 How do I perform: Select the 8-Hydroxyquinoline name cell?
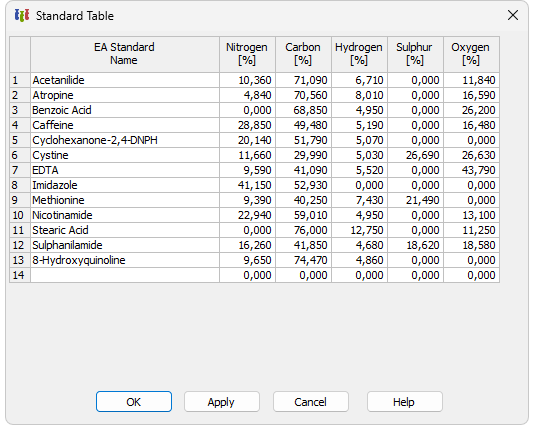click(125, 260)
